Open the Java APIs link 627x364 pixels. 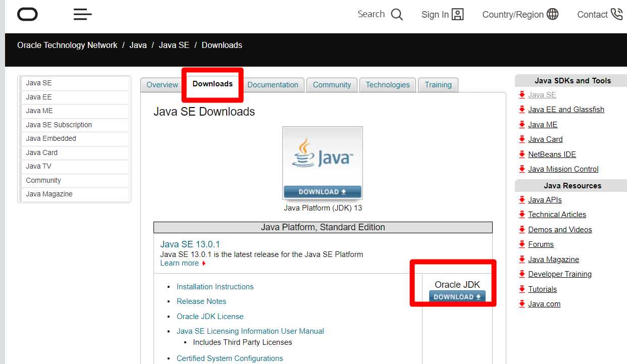point(545,200)
